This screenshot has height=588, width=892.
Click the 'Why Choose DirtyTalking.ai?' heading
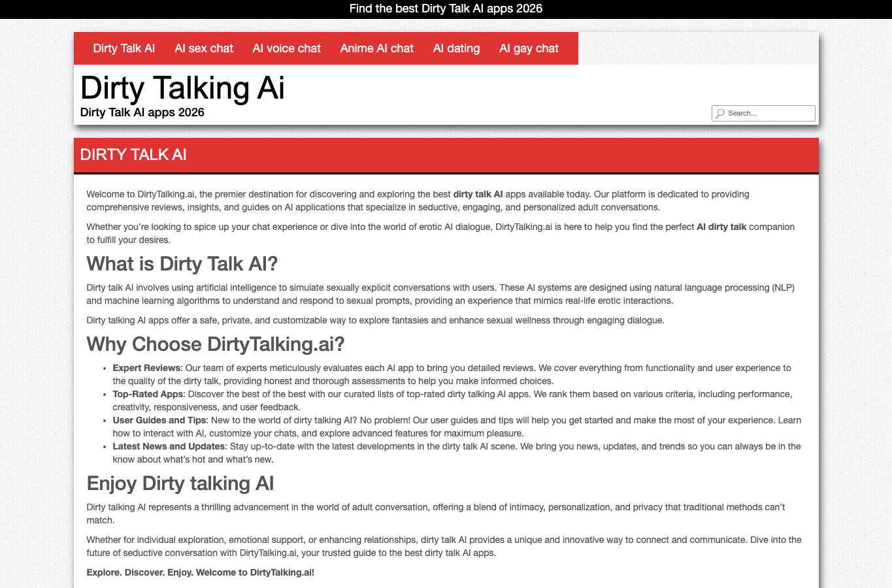[216, 344]
